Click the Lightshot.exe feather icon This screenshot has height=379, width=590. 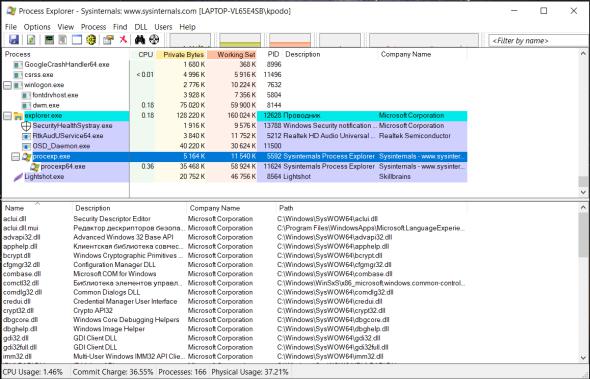(x=18, y=177)
